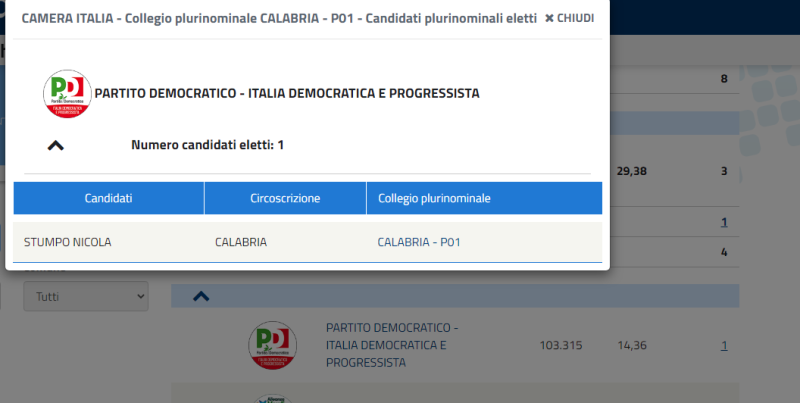Click the underlined seats link above the 4
This screenshot has width=800, height=403.
(724, 222)
